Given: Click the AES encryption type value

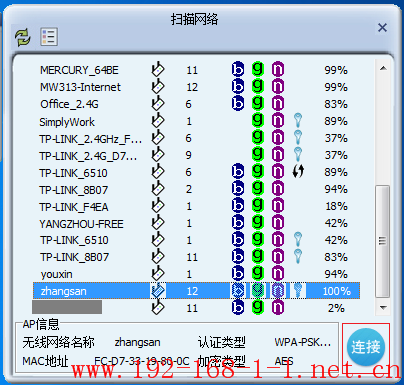Looking at the screenshot, I should coord(284,361).
